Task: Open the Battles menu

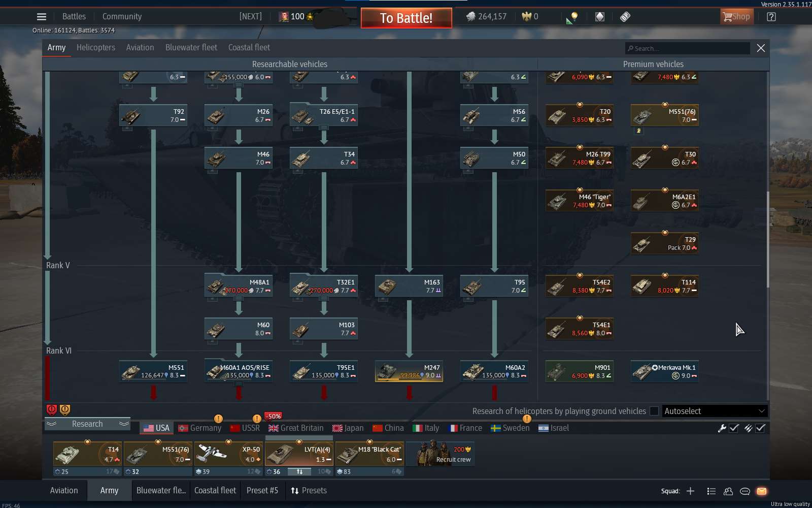Action: 74,17
